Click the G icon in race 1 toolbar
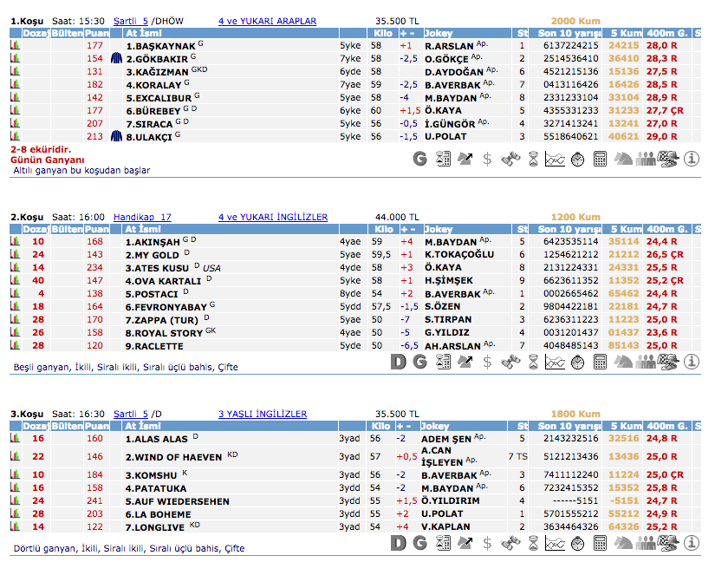This screenshot has width=728, height=575. (x=420, y=159)
